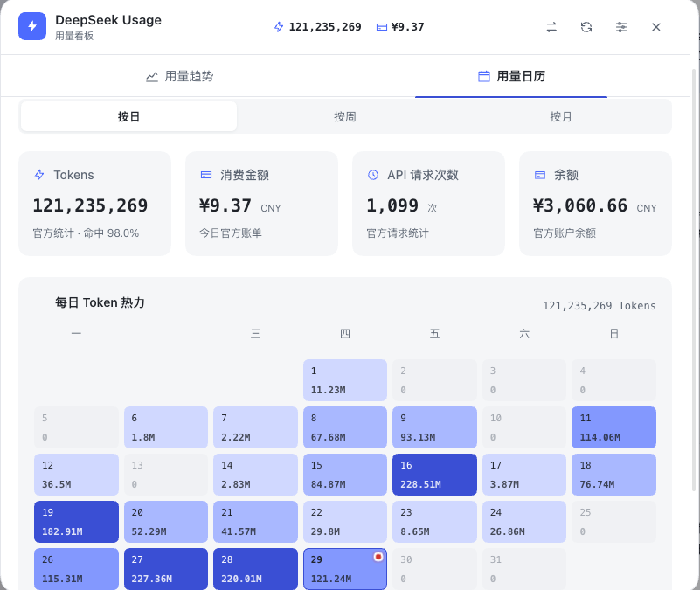Select empty calendar day 13
Screen dimensions: 700x590
pyautogui.click(x=166, y=475)
